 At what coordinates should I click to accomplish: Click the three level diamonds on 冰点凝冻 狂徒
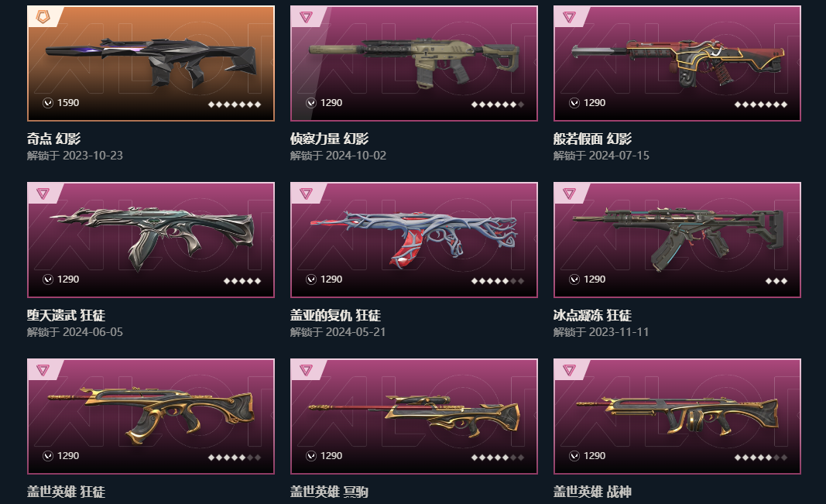pyautogui.click(x=776, y=281)
